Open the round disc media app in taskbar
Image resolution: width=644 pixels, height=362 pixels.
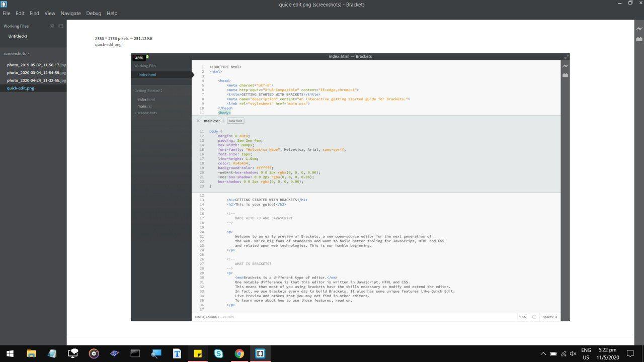click(94, 353)
